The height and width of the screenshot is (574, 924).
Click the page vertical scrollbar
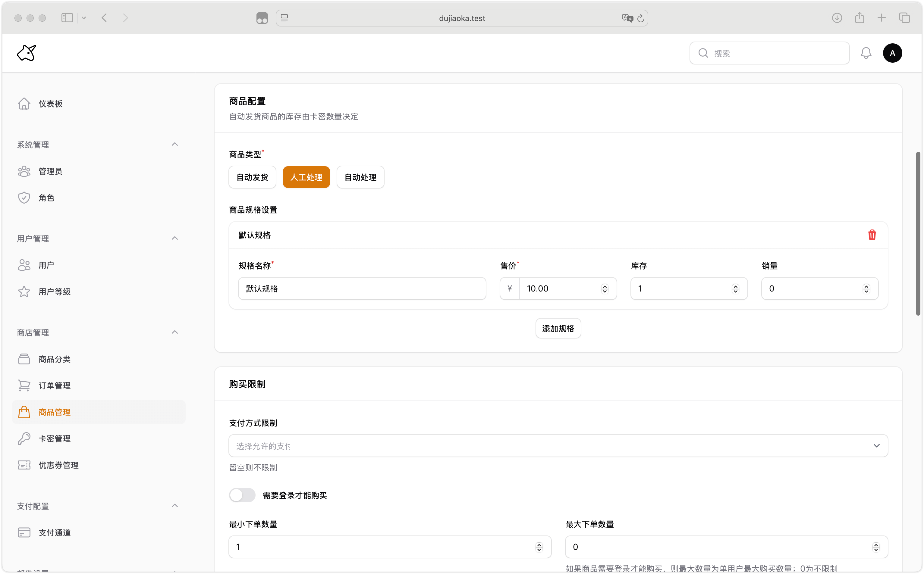click(918, 233)
